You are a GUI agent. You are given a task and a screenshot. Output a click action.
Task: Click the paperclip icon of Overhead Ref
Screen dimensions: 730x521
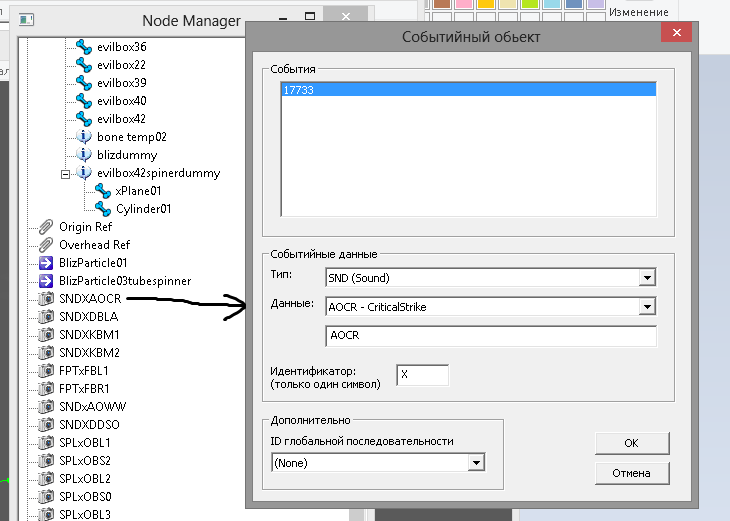[46, 245]
